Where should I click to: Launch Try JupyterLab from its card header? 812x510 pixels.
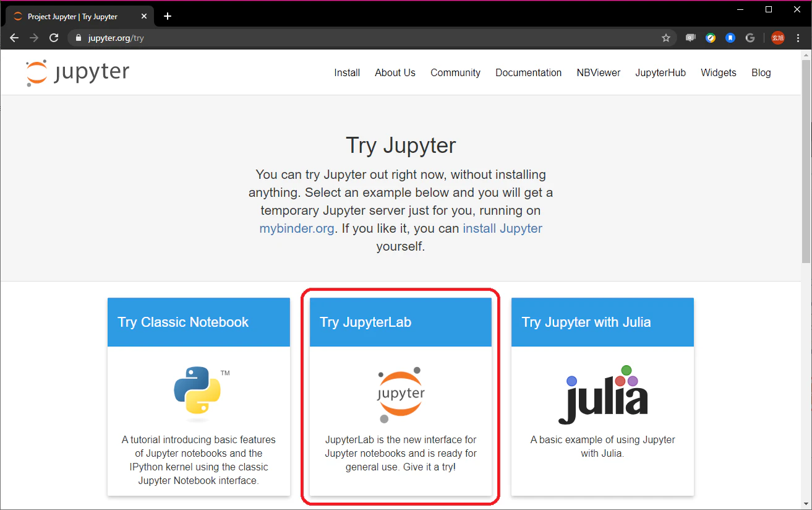pos(401,322)
